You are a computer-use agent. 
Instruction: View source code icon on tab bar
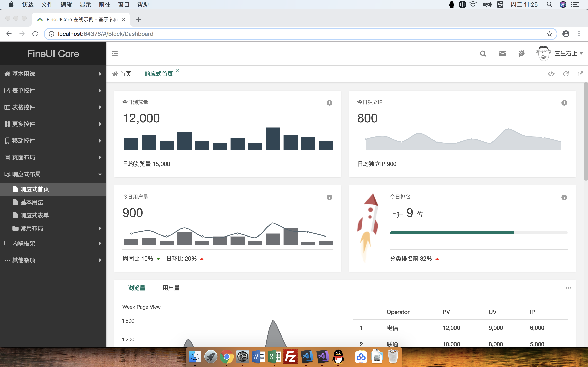(551, 74)
